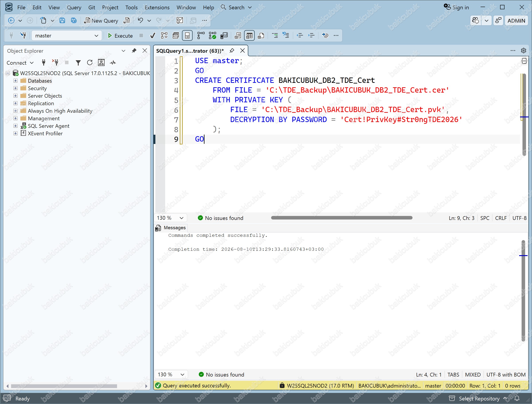Click the Disconnect icon in Object Explorer
Viewport: 532px width, 404px height.
[x=55, y=62]
